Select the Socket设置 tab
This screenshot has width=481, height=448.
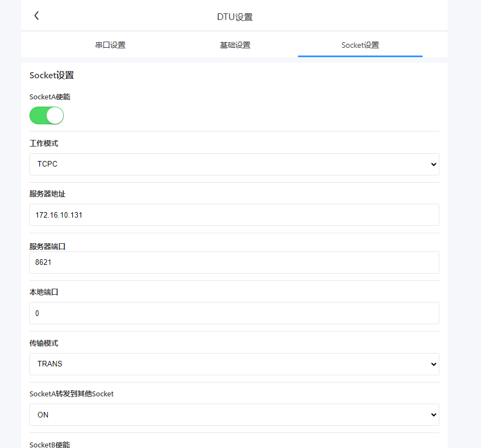pos(360,45)
